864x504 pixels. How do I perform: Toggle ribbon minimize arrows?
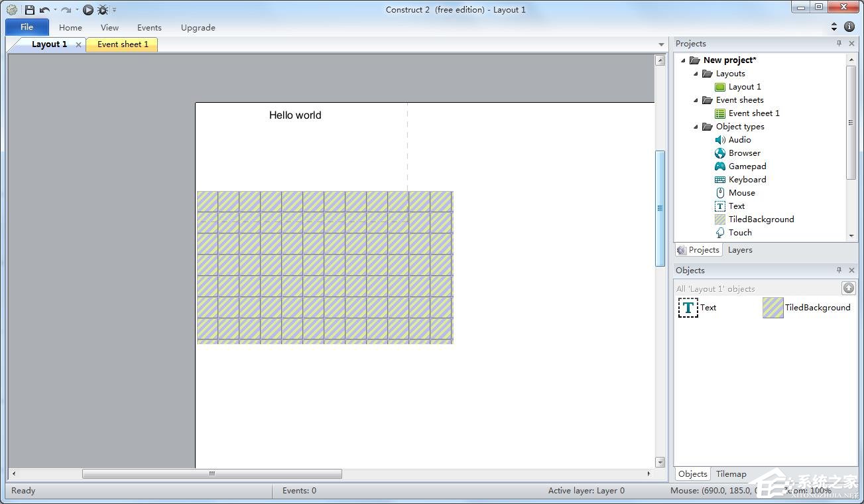point(834,27)
